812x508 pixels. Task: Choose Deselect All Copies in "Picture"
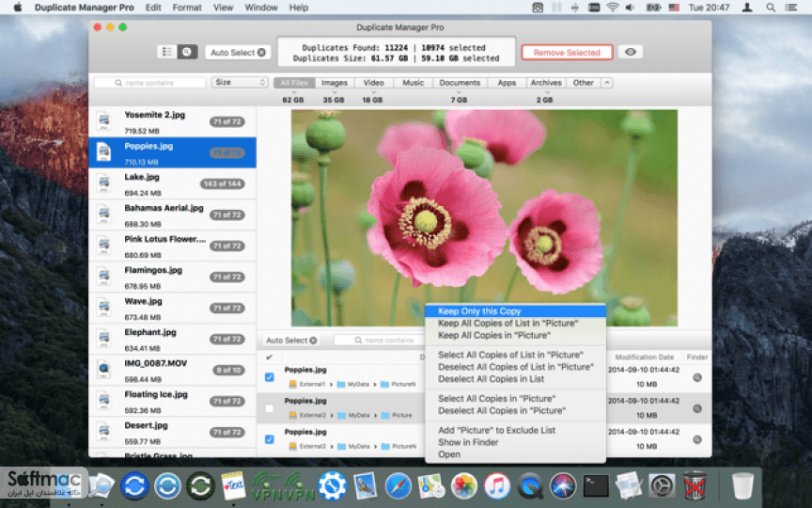[x=515, y=410]
